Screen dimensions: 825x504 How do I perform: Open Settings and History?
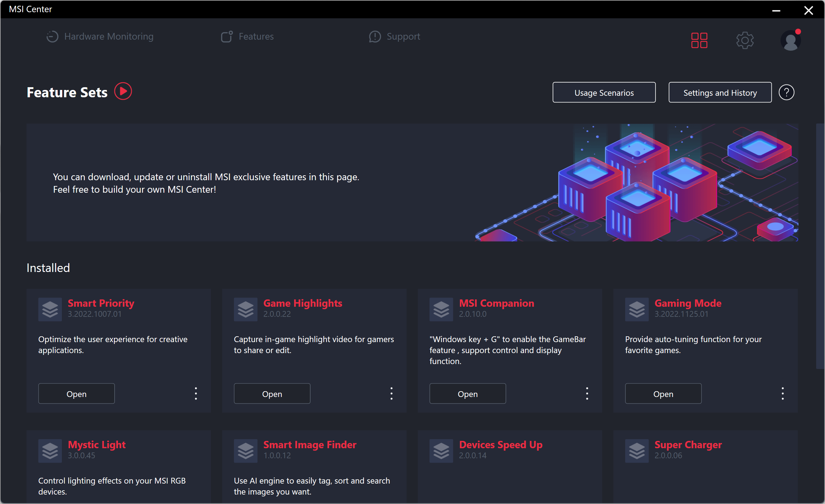pyautogui.click(x=720, y=92)
